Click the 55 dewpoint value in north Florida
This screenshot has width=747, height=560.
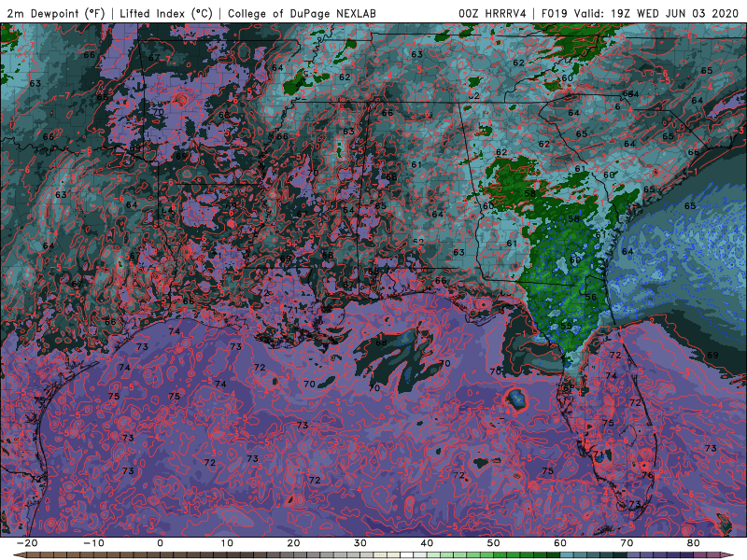(566, 326)
